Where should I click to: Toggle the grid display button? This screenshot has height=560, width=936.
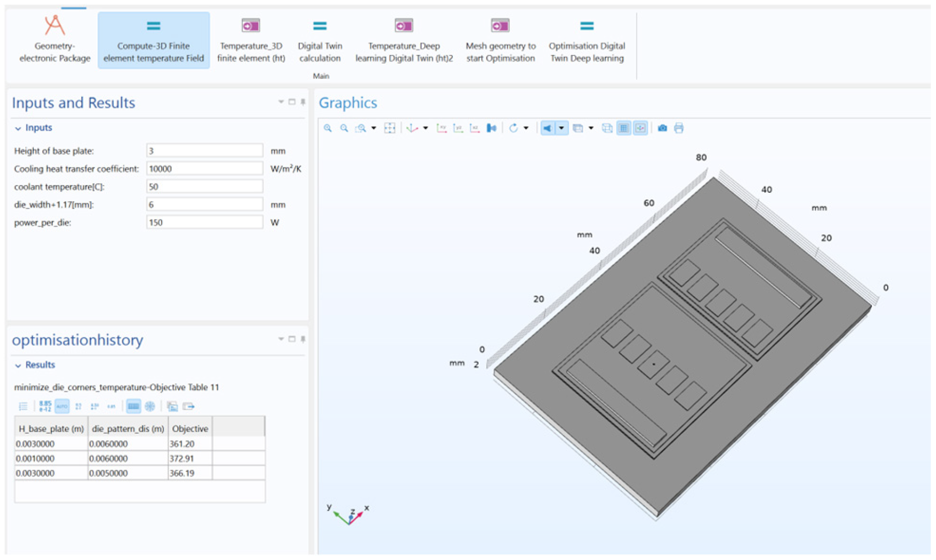pos(624,128)
